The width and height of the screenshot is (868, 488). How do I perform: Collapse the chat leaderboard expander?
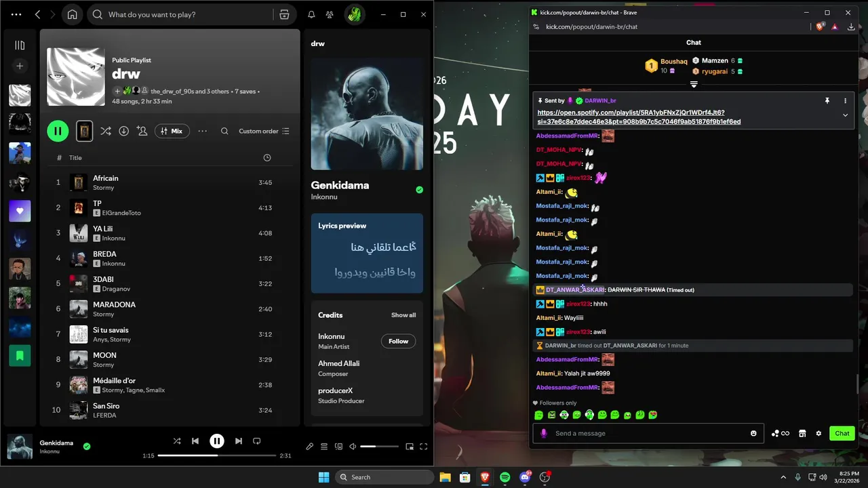pyautogui.click(x=694, y=84)
